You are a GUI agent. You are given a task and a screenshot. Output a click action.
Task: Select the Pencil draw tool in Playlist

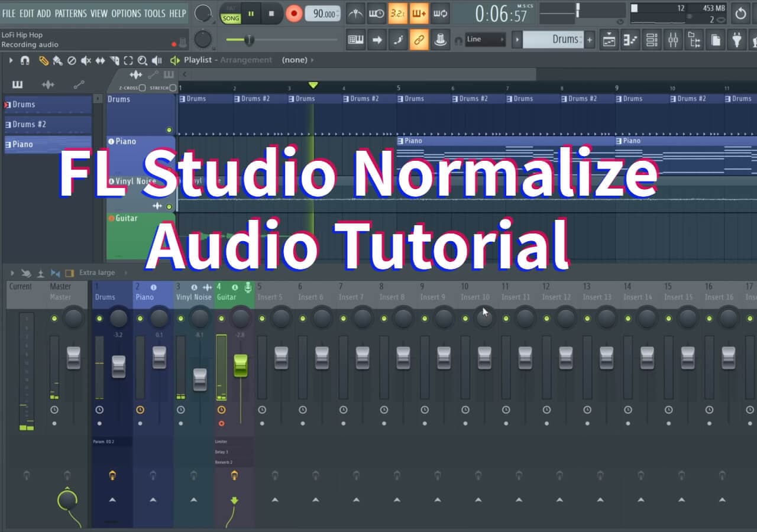point(43,60)
